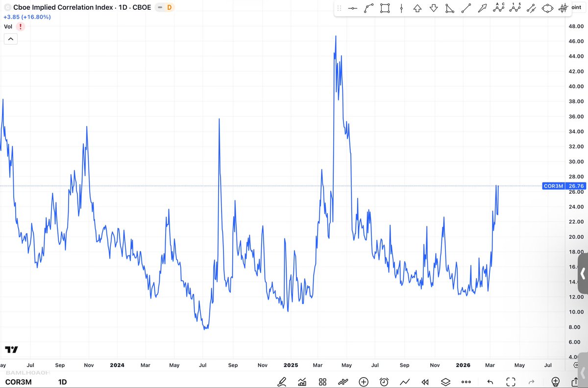Screen dimensions: 588x388
Task: Click the 2026 label on time axis
Action: tap(463, 365)
